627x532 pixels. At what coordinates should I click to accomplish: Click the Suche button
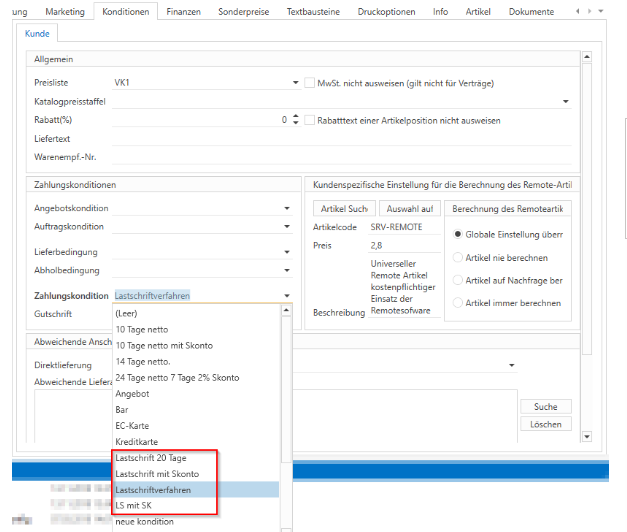pos(545,407)
